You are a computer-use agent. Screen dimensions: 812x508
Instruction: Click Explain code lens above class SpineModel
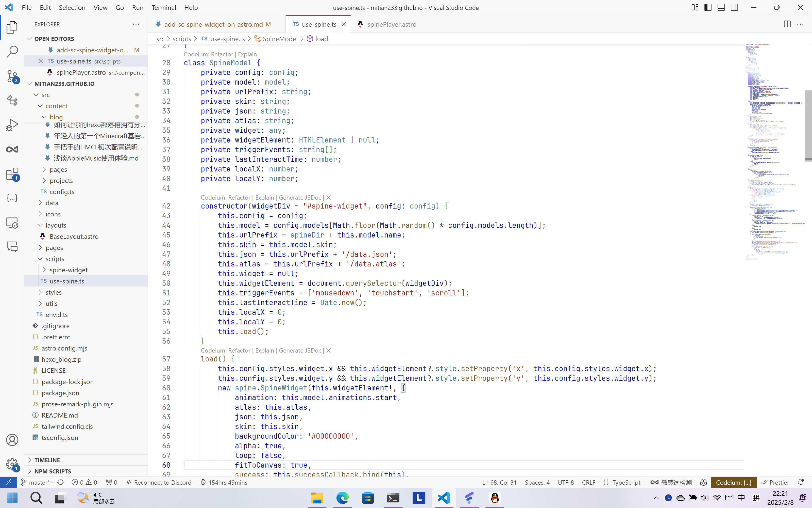pyautogui.click(x=247, y=54)
